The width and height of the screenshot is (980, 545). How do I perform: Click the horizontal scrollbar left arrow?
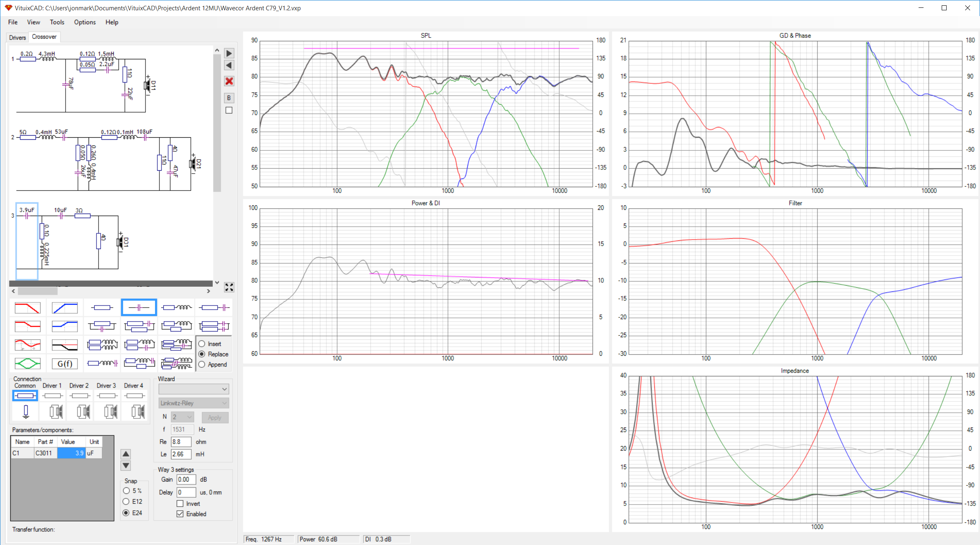tap(13, 291)
